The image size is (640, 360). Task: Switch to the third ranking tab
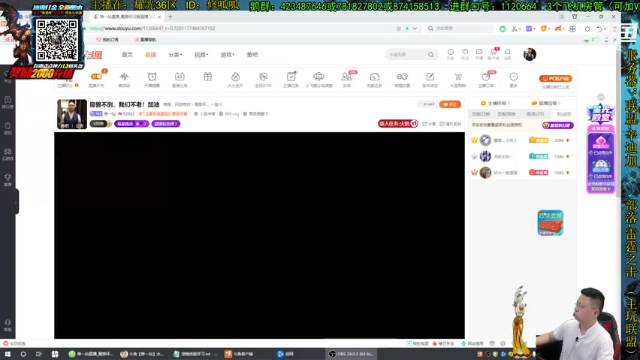pos(535,114)
